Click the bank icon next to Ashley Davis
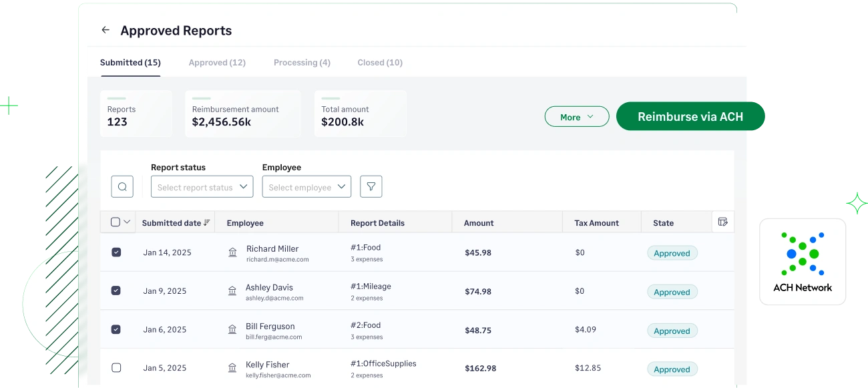Viewport: 868px width, 388px height. [x=232, y=291]
